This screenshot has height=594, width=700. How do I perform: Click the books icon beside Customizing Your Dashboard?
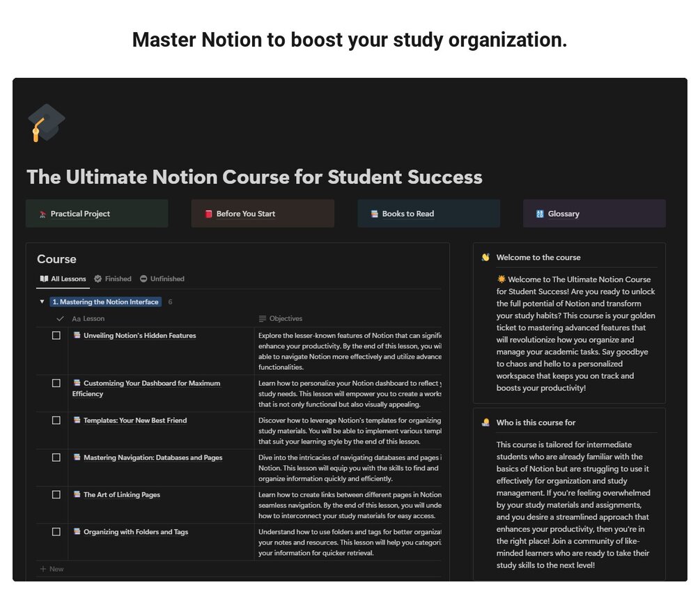[x=77, y=383]
